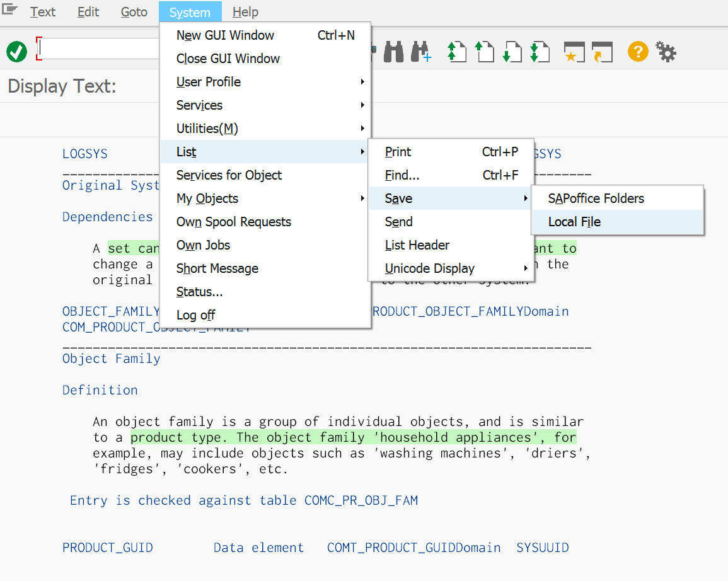Screen dimensions: 728x581
Task: Click the Generate Shortcut window icon
Action: [602, 51]
